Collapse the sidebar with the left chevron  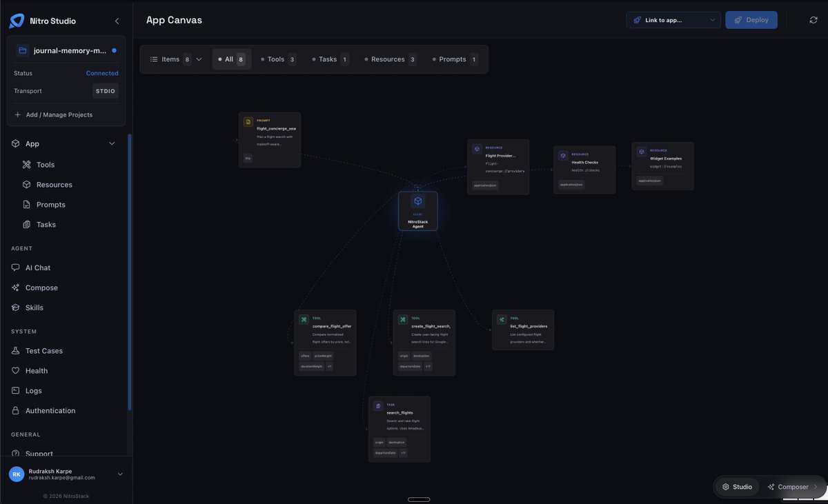tap(117, 21)
